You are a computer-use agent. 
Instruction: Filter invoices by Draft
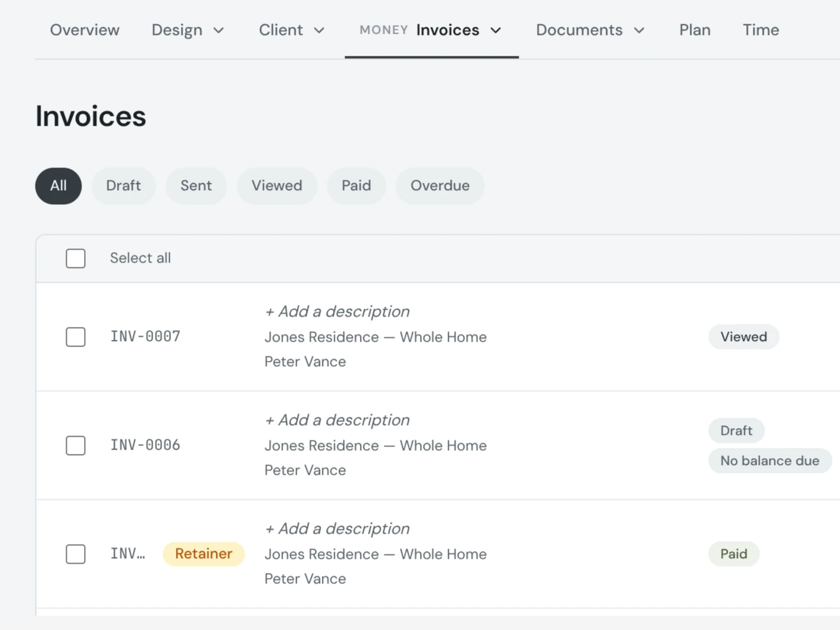coord(123,186)
